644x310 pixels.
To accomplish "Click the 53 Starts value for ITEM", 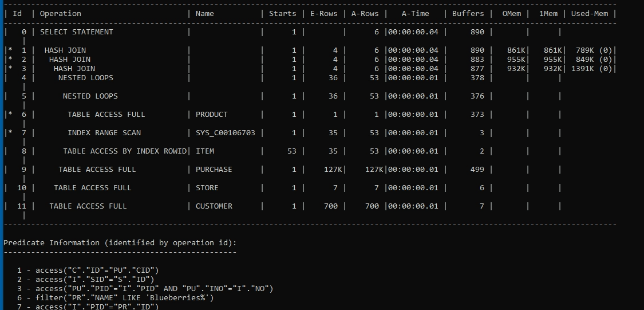I will click(292, 151).
